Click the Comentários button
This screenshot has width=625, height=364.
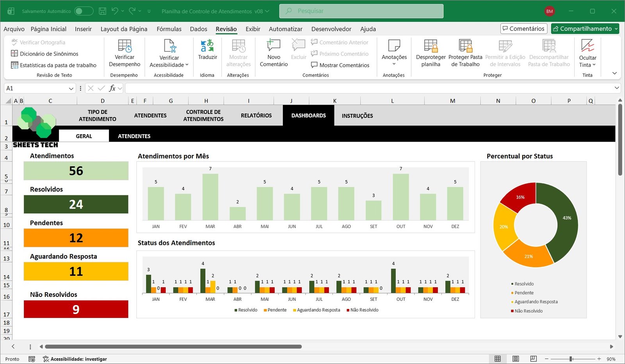(x=523, y=28)
